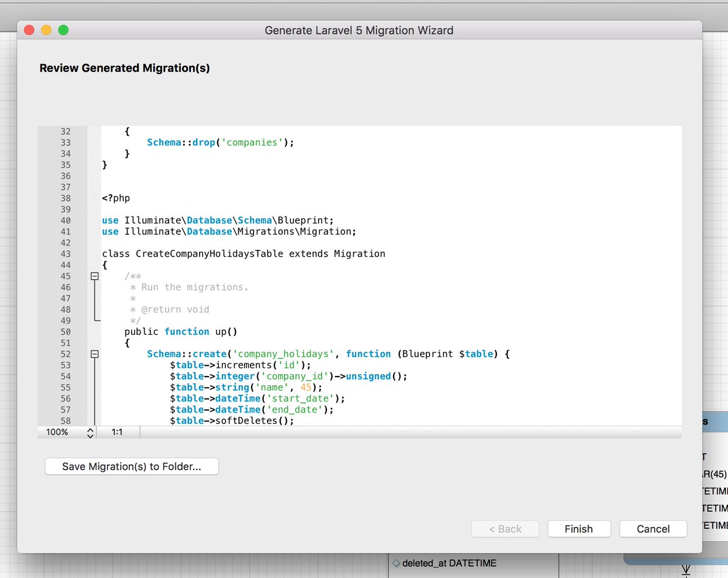Click the diamond icon beside deleted_at DATETIME
Image resolution: width=728 pixels, height=578 pixels.
click(x=396, y=563)
